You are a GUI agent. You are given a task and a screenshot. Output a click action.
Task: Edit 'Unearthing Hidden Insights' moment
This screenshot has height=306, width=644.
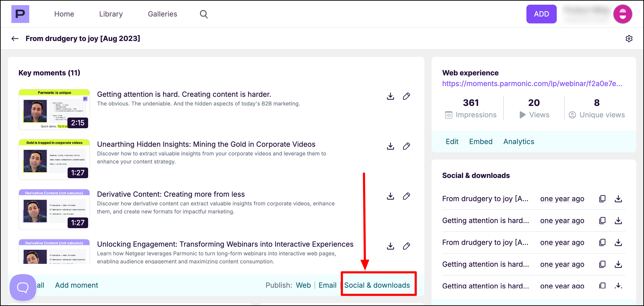point(406,146)
